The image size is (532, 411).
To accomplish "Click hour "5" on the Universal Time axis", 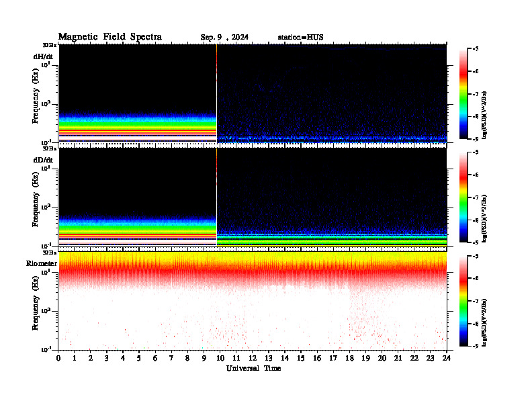I will [139, 358].
